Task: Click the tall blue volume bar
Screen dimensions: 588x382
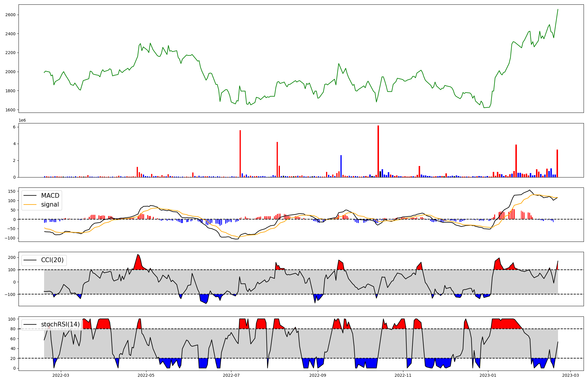Action: tap(341, 166)
